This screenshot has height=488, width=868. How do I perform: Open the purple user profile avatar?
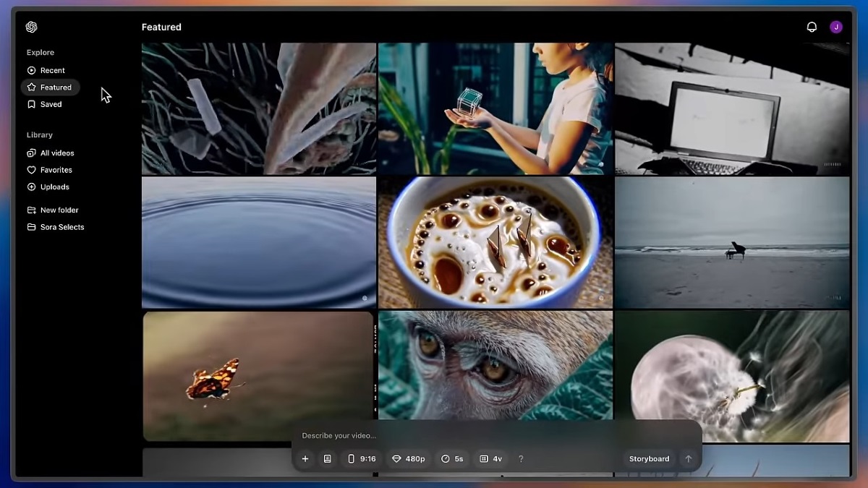(836, 27)
